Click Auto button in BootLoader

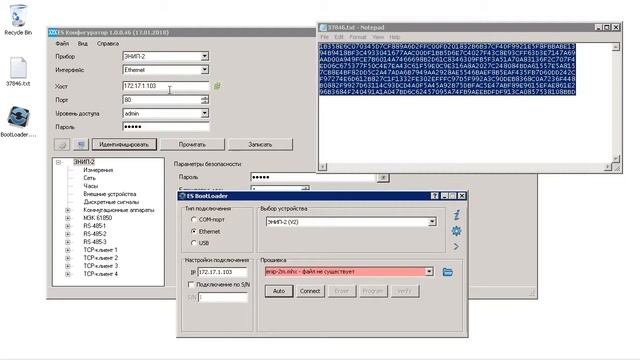[x=279, y=291]
